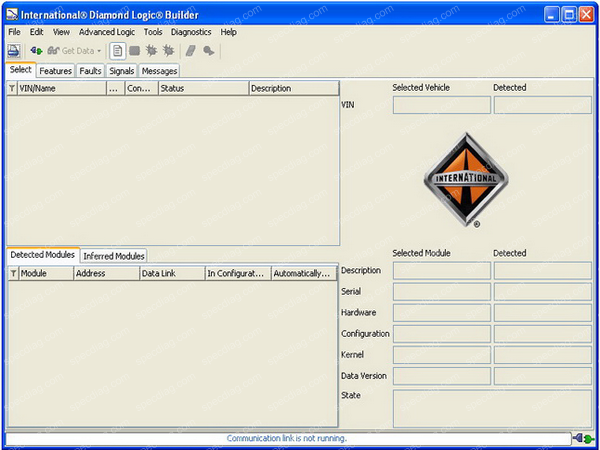
Task: Click the eraser toolbar icon
Action: pos(190,51)
